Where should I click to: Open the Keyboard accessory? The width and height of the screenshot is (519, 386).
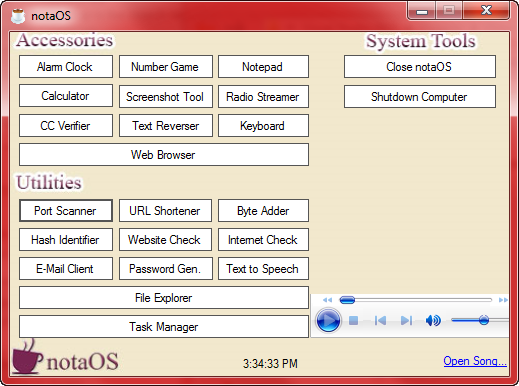tap(263, 126)
